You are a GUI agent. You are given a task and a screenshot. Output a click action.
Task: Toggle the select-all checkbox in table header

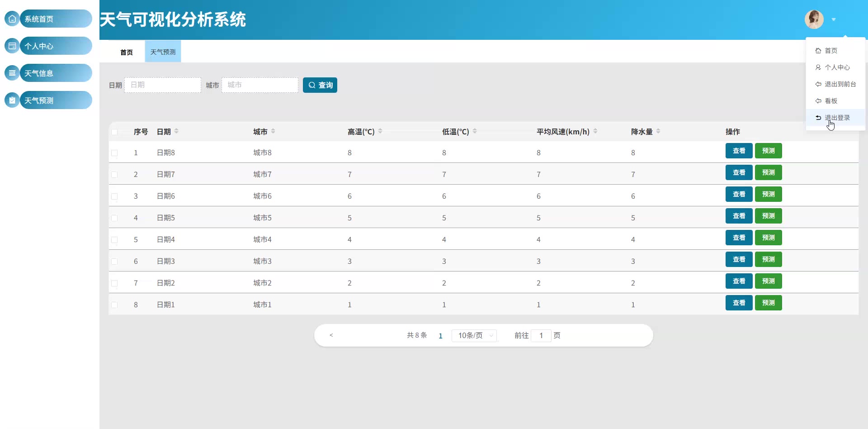click(114, 132)
